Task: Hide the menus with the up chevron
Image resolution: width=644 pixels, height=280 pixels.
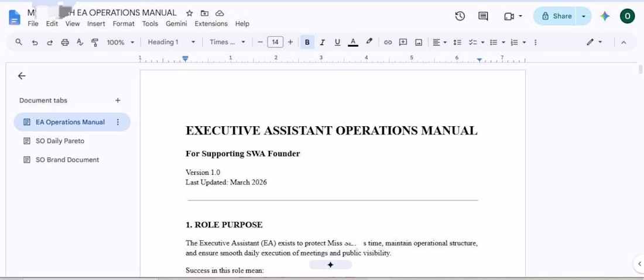Action: [x=624, y=42]
